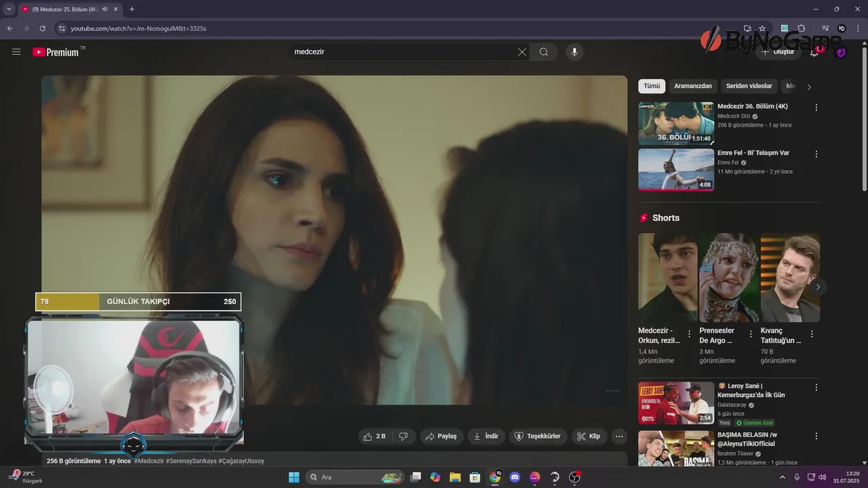868x488 pixels.
Task: Reload the current page
Action: 42,28
